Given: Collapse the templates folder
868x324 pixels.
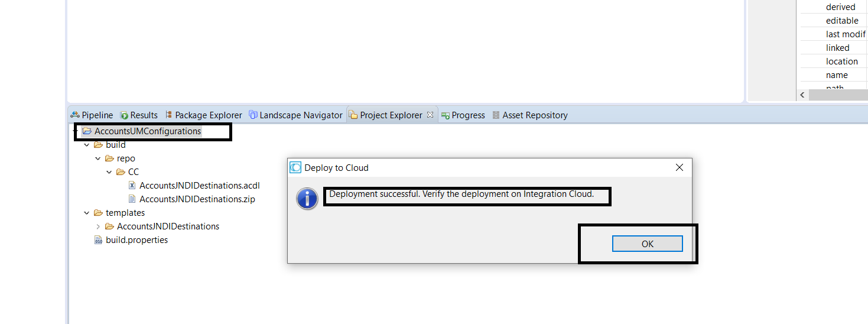Looking at the screenshot, I should pos(87,213).
